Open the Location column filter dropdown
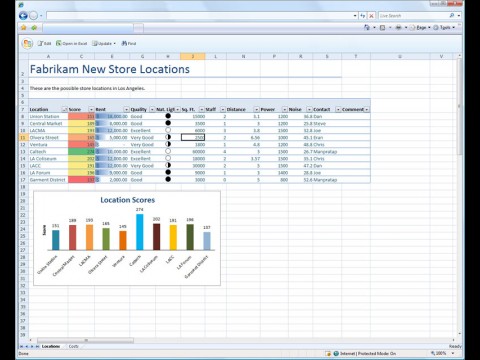 65,109
